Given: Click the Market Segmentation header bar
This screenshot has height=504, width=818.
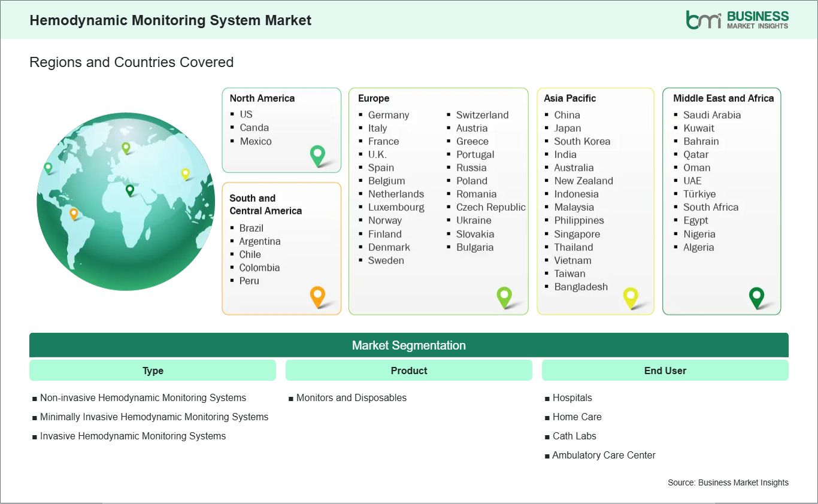Looking at the screenshot, I should 409,345.
